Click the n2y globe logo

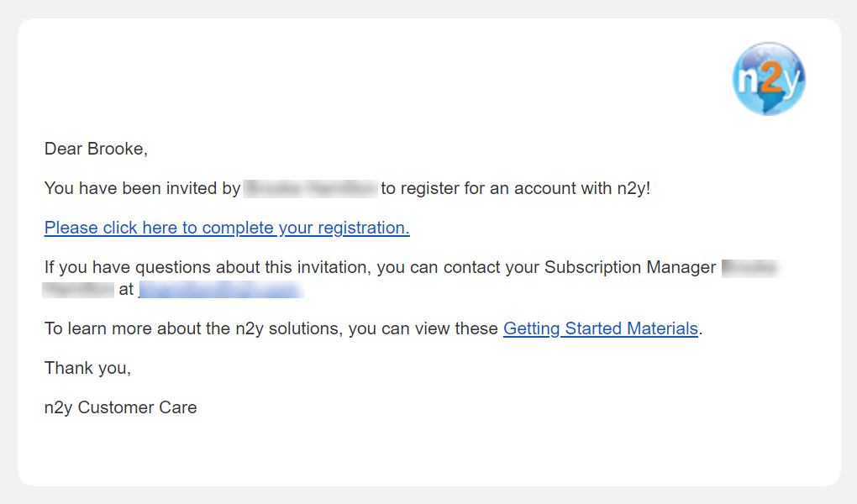pyautogui.click(x=769, y=79)
